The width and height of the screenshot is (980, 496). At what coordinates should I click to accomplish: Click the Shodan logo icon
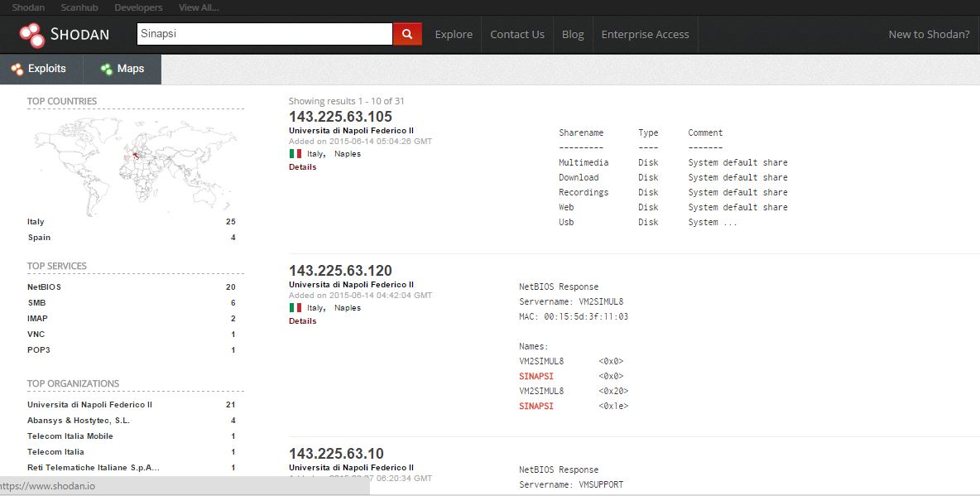tap(31, 35)
